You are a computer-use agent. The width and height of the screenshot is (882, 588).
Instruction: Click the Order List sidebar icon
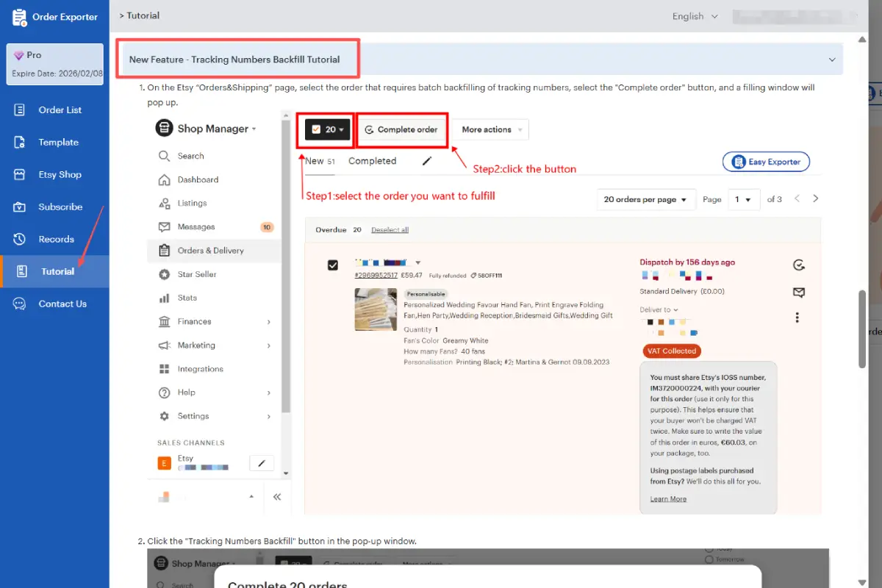pyautogui.click(x=20, y=110)
